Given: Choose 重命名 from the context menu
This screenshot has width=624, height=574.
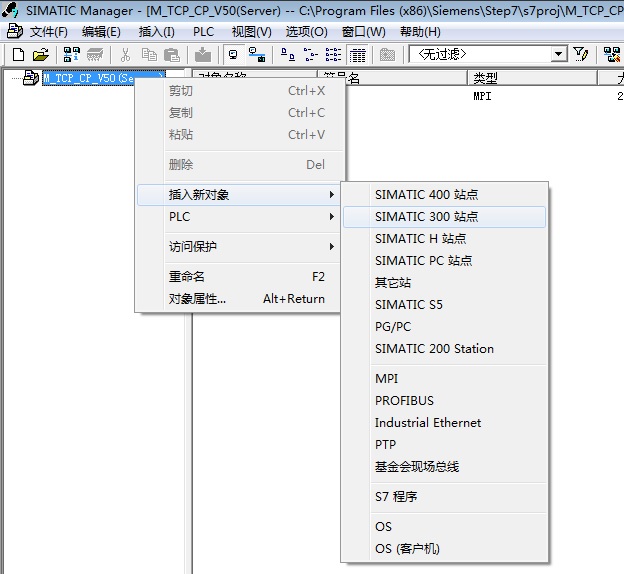Looking at the screenshot, I should [239, 277].
